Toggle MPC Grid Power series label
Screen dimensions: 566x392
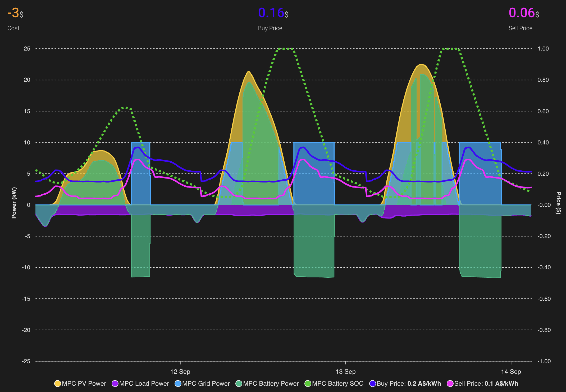click(206, 384)
